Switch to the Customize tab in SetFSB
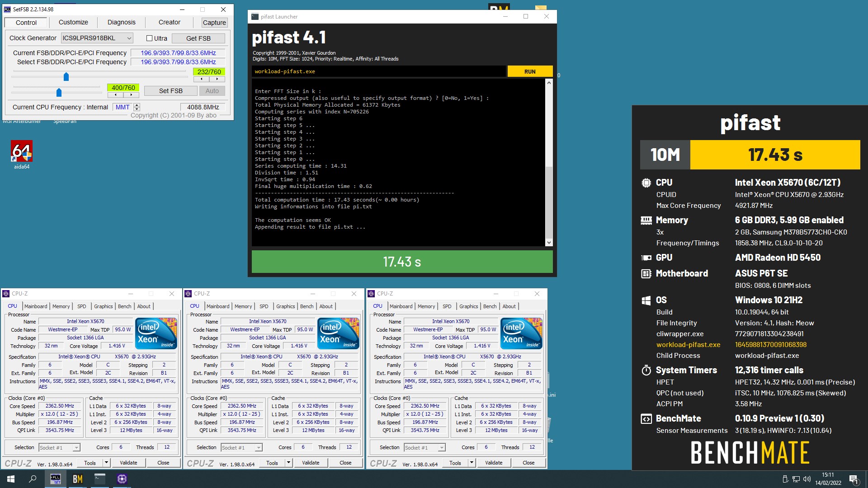The image size is (868, 488). (73, 22)
